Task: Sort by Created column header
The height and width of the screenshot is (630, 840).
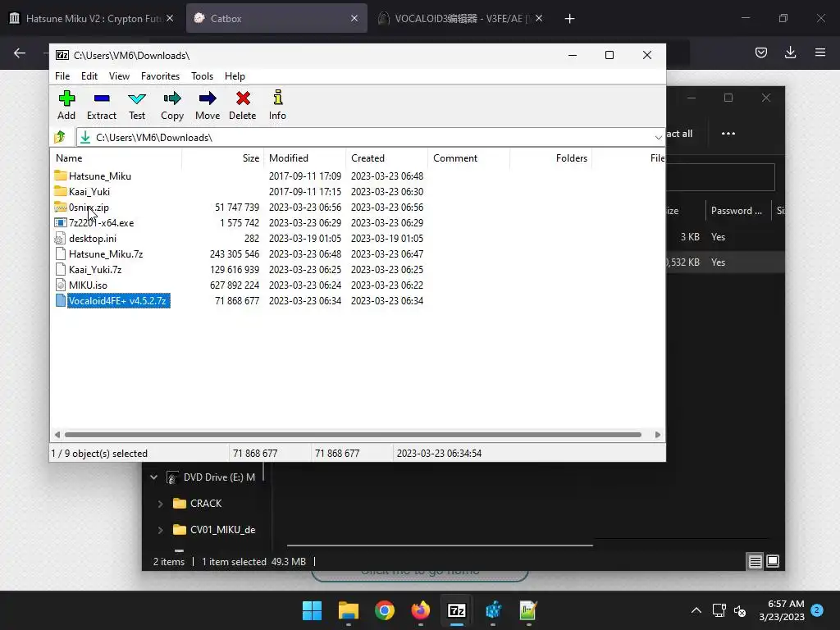Action: click(x=387, y=158)
